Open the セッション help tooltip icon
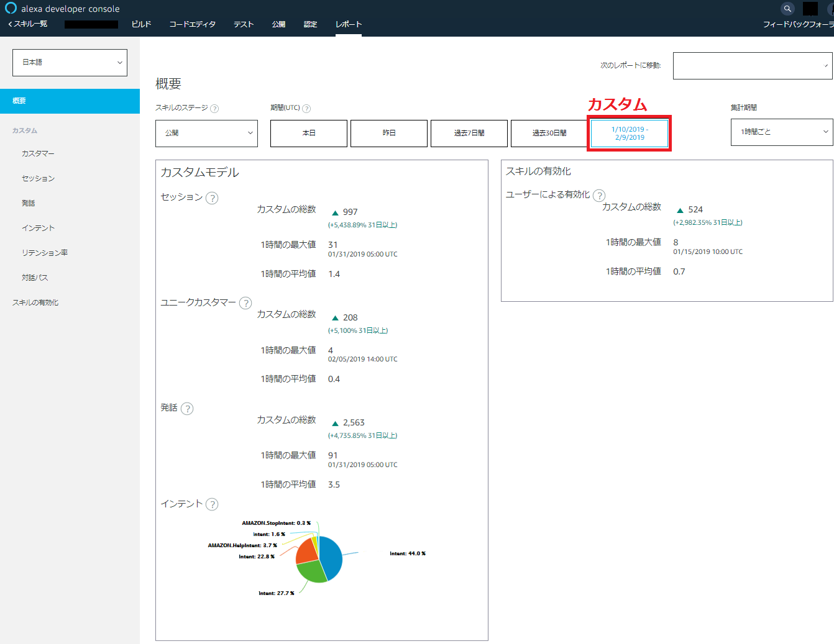 coord(212,198)
